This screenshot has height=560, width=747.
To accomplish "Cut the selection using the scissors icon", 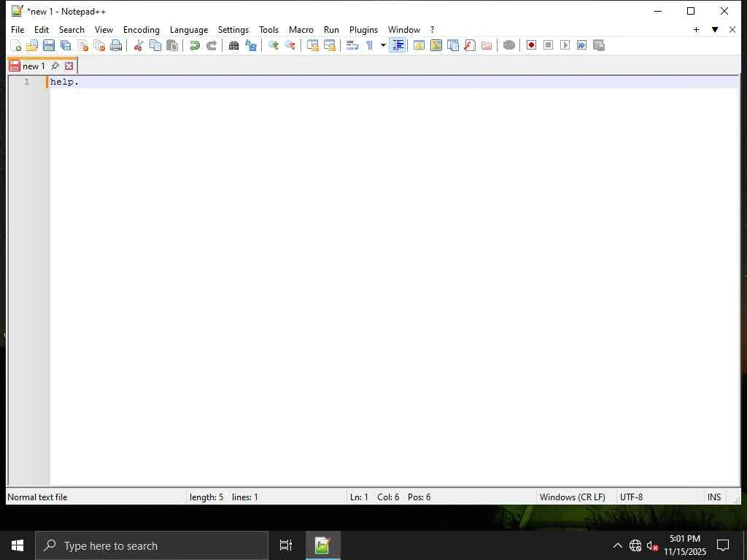I will [x=138, y=46].
